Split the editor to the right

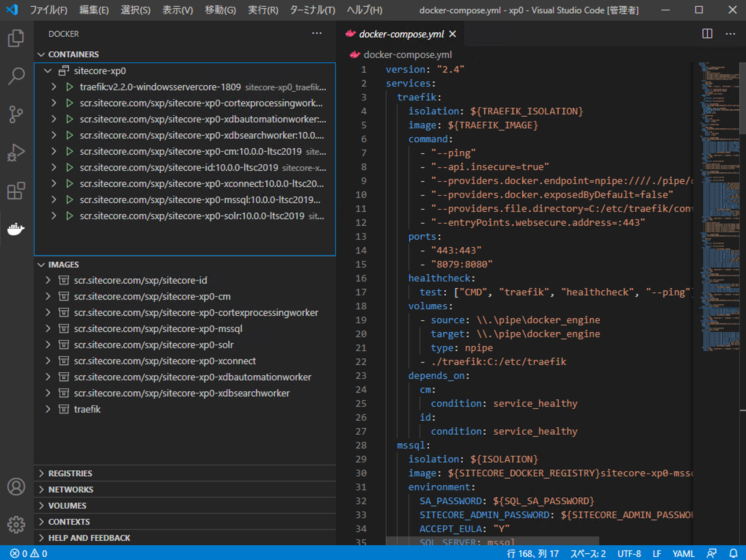(707, 34)
